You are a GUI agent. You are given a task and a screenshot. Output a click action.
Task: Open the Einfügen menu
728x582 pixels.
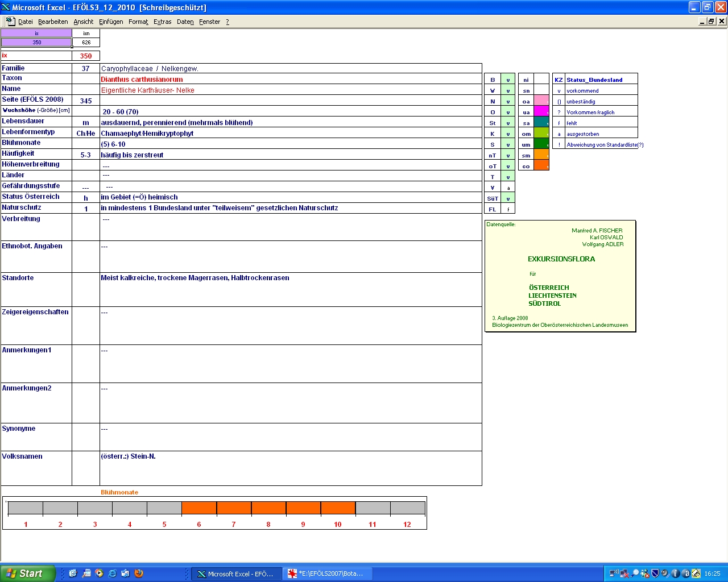[111, 22]
